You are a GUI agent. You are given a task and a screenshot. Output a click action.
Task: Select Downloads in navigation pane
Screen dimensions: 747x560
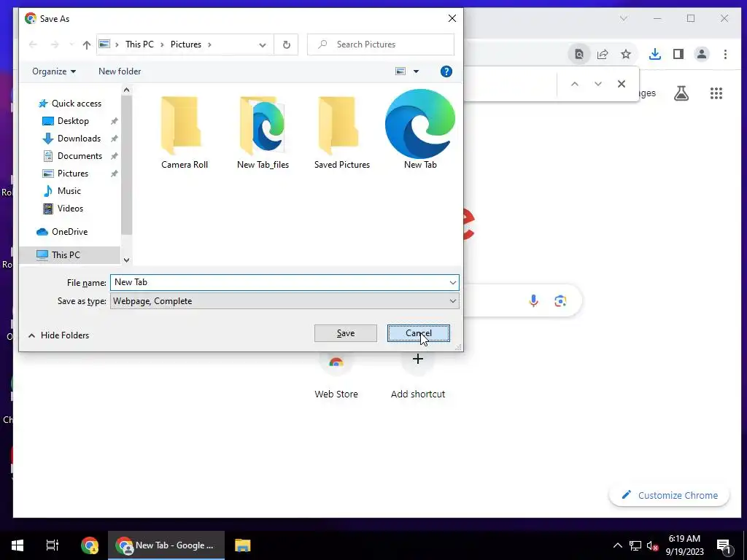(x=79, y=139)
